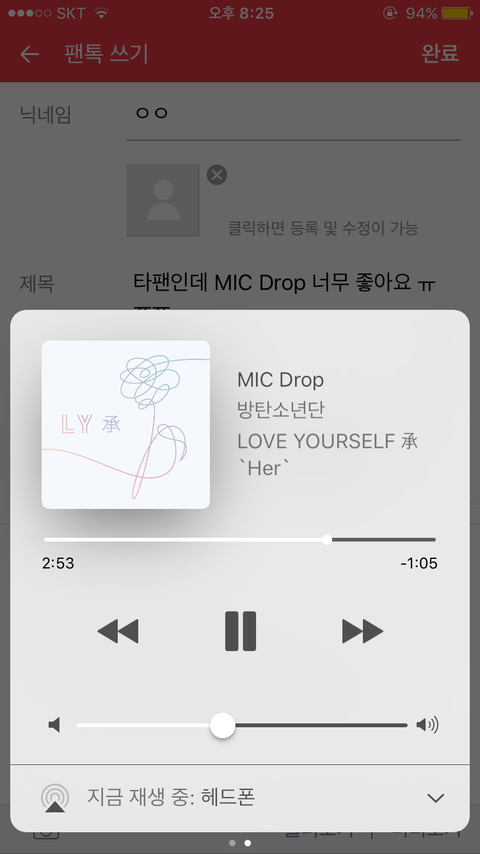
Task: Expand the audio output list chevron
Action: click(x=436, y=798)
